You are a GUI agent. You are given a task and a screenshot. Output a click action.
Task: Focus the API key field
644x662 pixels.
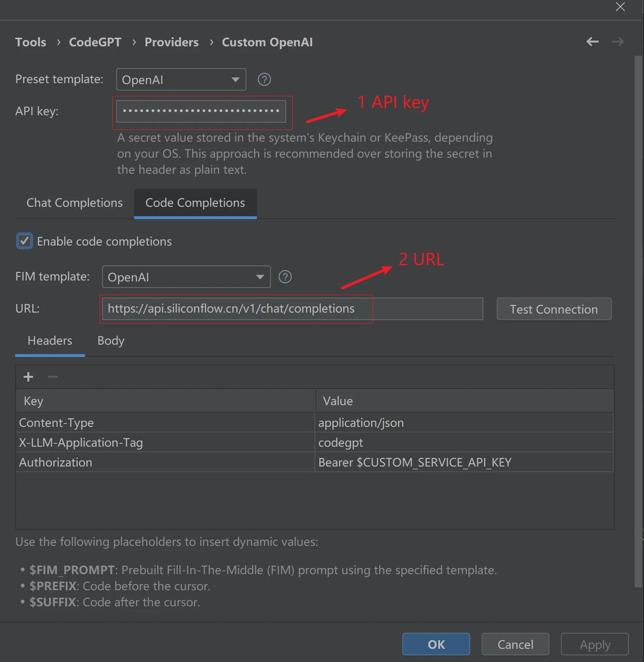tap(201, 111)
